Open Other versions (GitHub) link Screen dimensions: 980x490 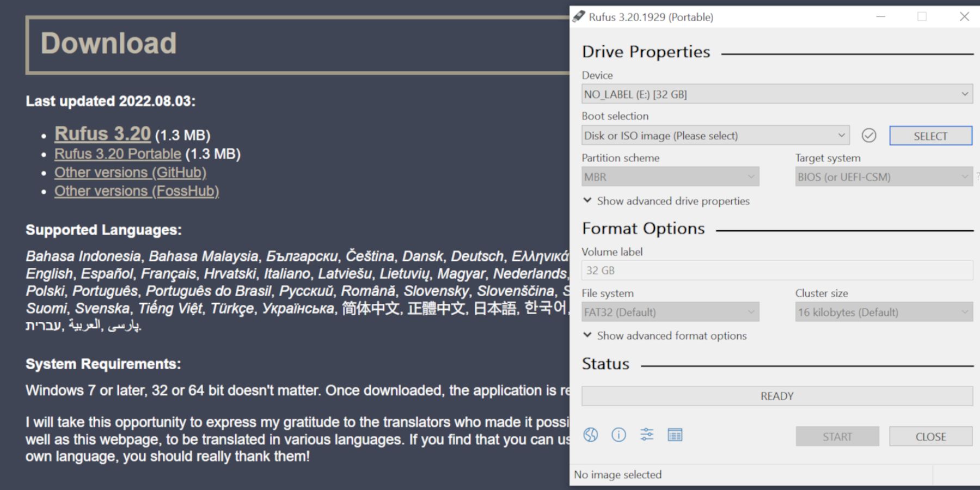pos(130,173)
